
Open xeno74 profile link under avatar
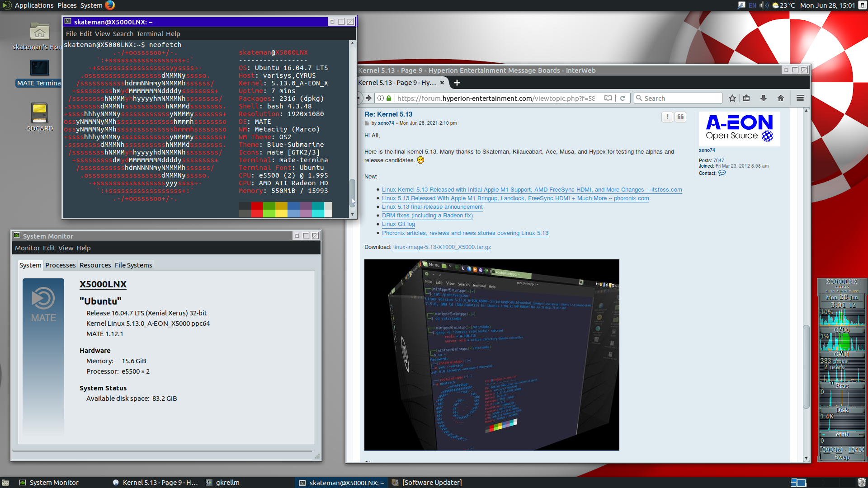707,150
